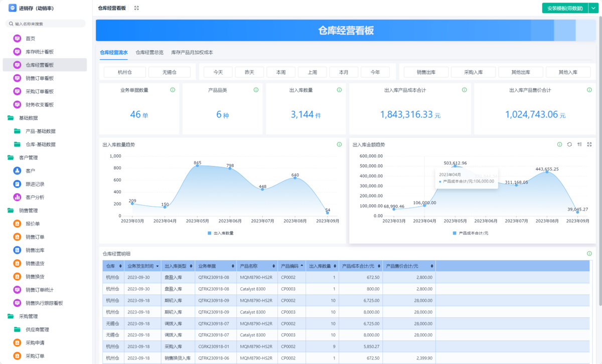This screenshot has width=602, height=364.
Task: Toggle 其他出库 type filter
Action: pos(521,72)
